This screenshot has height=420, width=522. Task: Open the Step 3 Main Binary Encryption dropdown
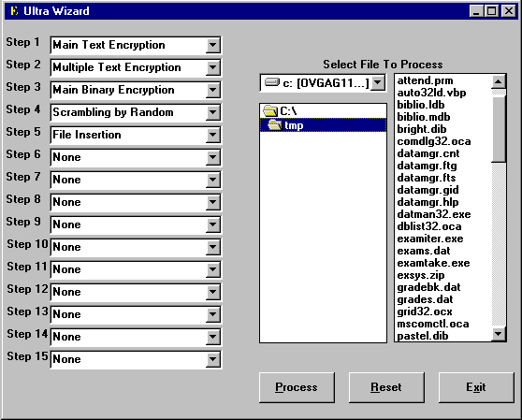point(212,90)
